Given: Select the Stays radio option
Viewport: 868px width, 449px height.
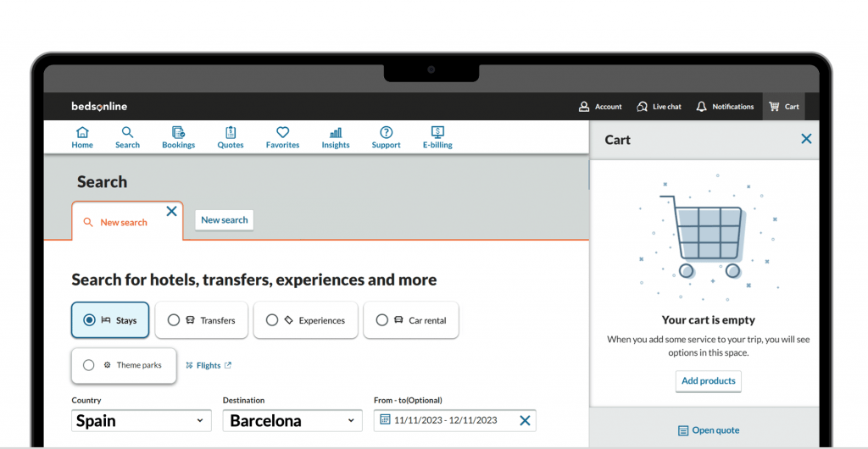Looking at the screenshot, I should (110, 320).
